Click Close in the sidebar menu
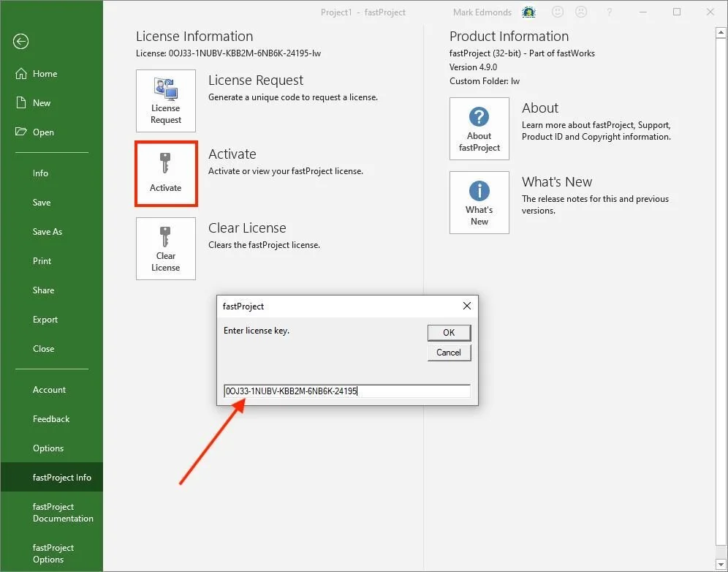Viewport: 728px width, 572px height. pos(43,348)
